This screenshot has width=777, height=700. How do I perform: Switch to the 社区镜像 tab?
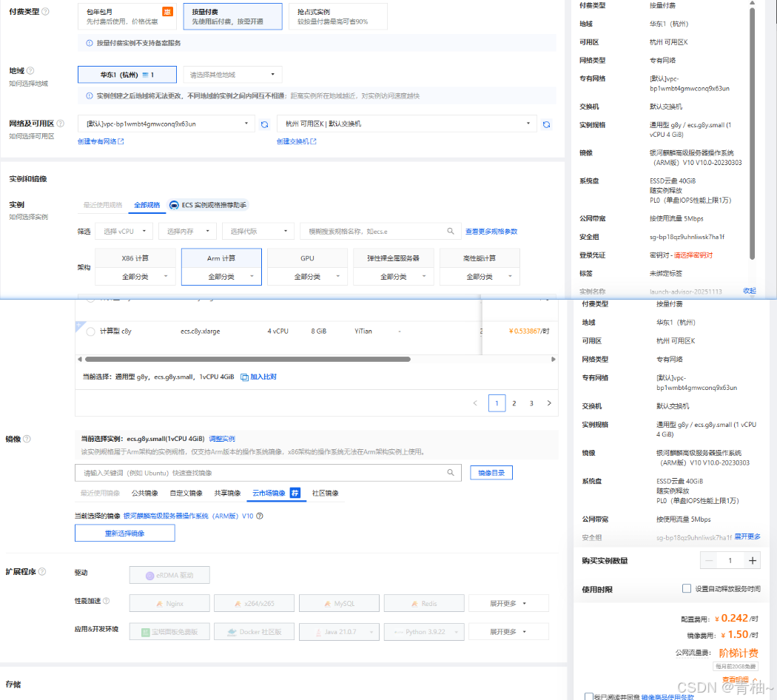click(325, 494)
